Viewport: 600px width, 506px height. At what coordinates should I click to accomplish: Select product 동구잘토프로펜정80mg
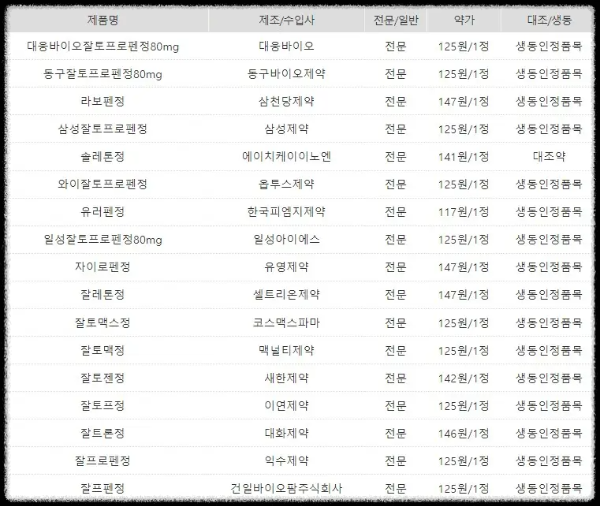click(x=103, y=74)
